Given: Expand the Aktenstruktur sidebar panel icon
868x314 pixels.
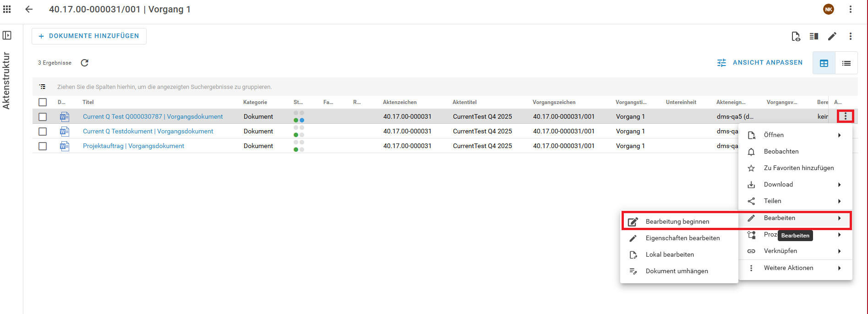Looking at the screenshot, I should (7, 35).
